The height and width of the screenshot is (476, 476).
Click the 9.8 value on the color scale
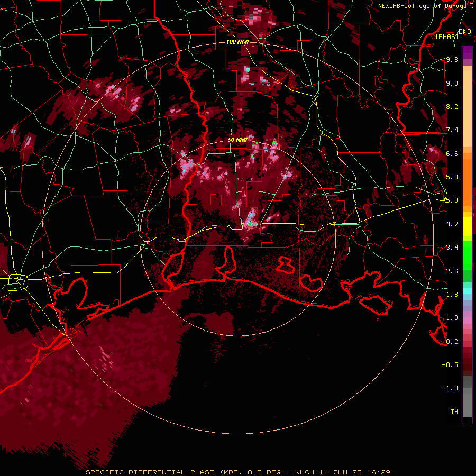pos(452,59)
